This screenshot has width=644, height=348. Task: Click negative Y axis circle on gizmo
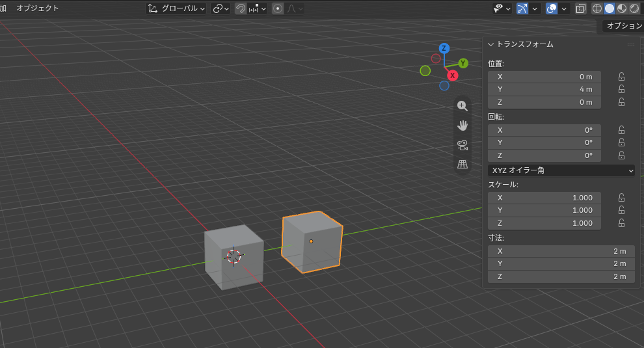[x=425, y=71]
